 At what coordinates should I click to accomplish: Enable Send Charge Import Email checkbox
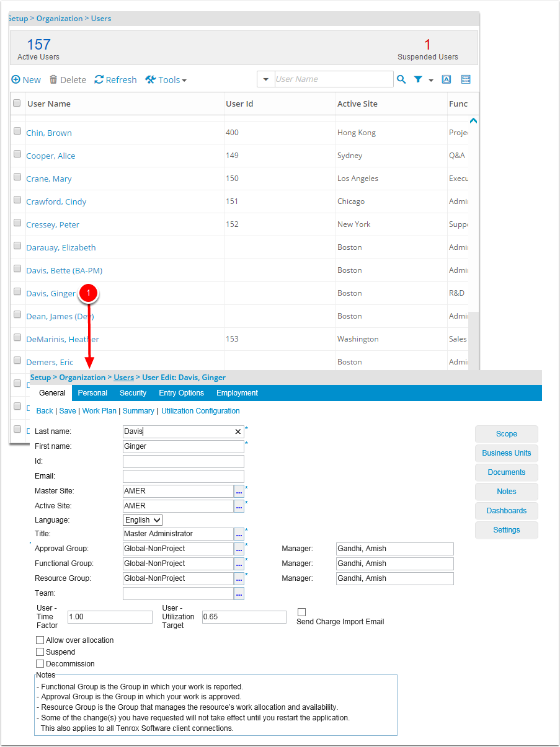[x=301, y=612]
